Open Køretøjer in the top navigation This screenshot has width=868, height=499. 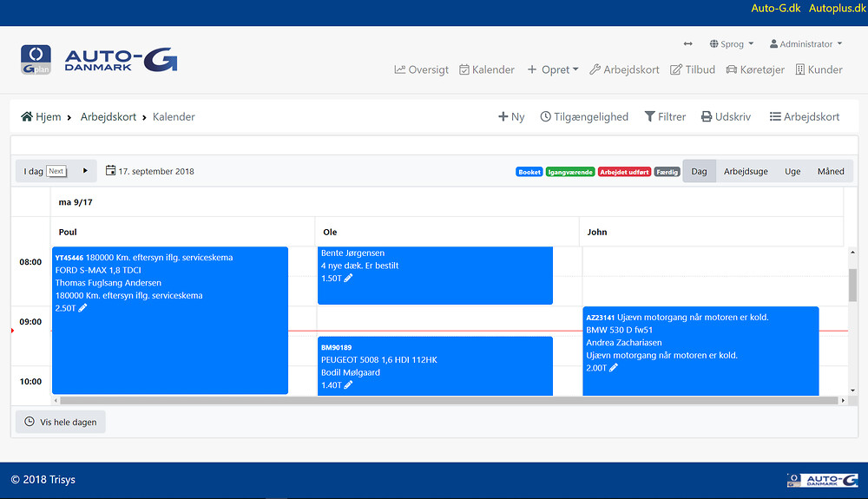pyautogui.click(x=755, y=69)
